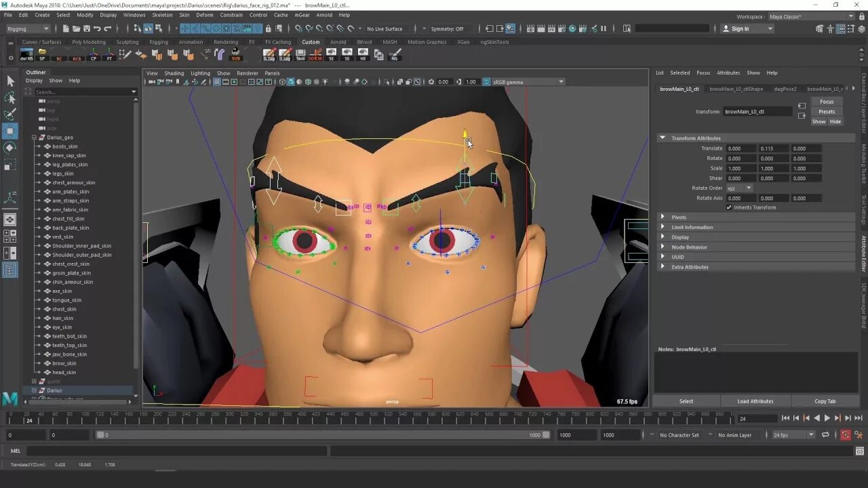Image resolution: width=868 pixels, height=488 pixels.
Task: Toggle wireframe shading in viewport toolbar
Action: [283, 82]
